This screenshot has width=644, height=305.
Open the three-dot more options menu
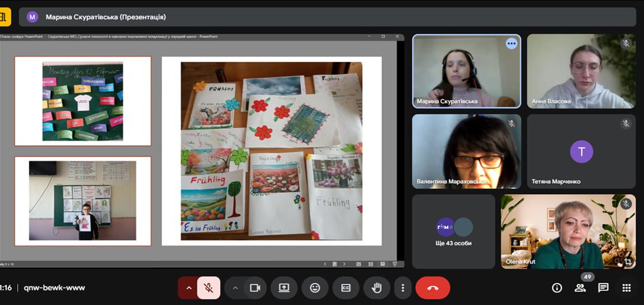[x=403, y=288]
